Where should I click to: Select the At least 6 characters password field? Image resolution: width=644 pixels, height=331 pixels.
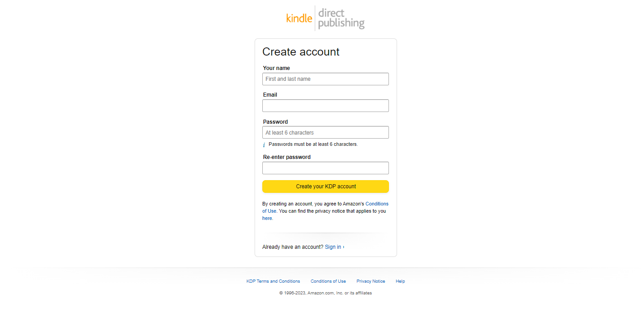[x=326, y=132]
